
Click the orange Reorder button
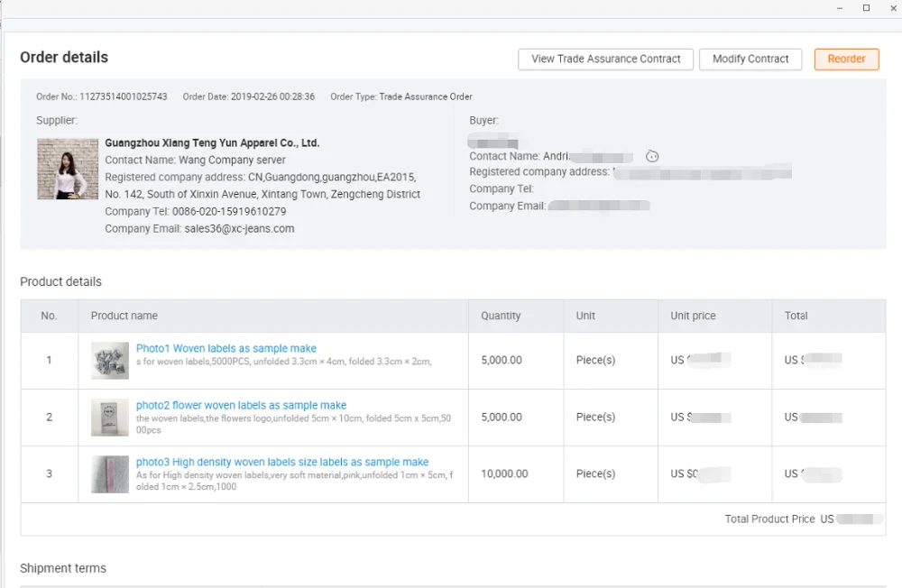846,59
